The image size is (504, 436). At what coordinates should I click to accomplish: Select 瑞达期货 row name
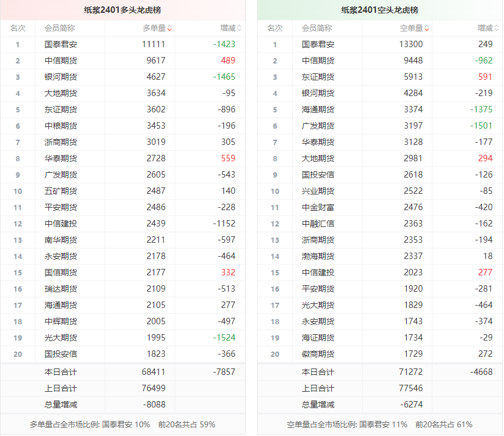(x=61, y=289)
